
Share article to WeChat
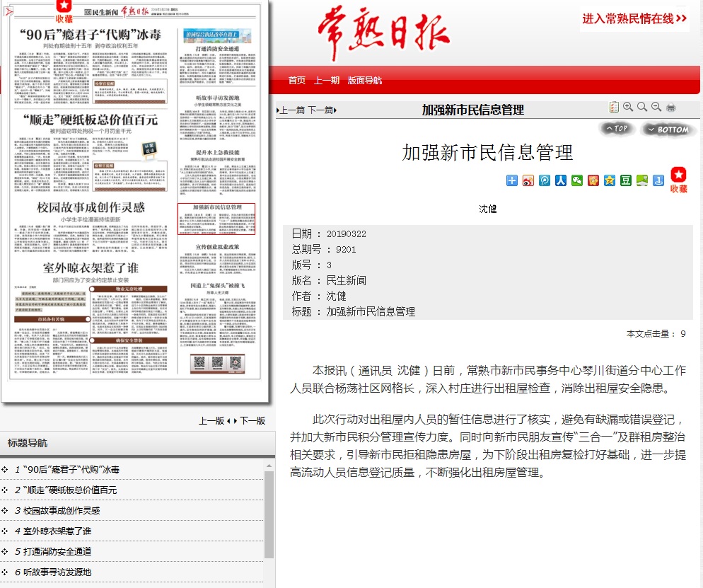click(x=577, y=180)
